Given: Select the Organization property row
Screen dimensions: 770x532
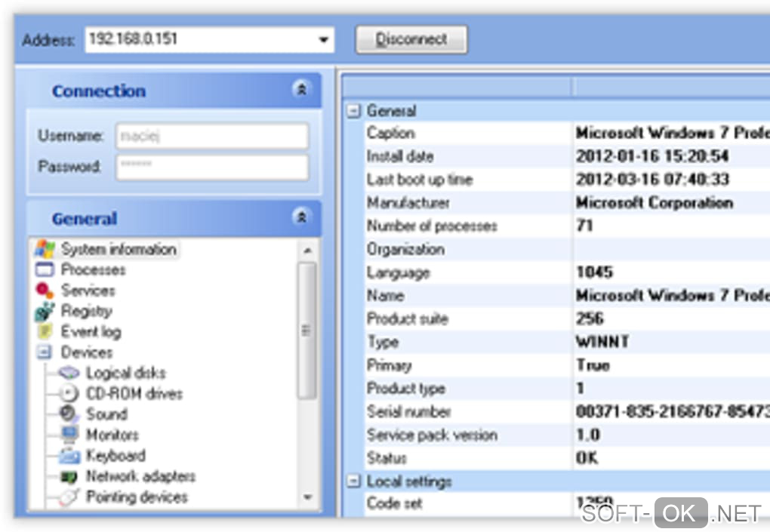Looking at the screenshot, I should click(x=567, y=249).
